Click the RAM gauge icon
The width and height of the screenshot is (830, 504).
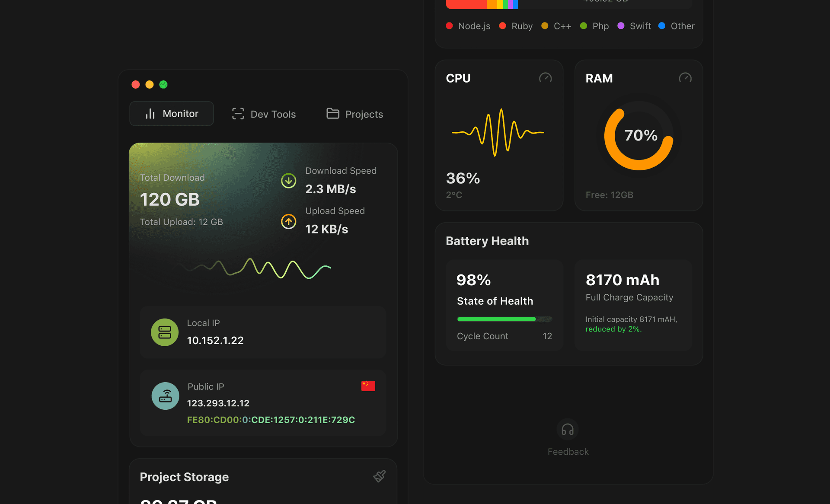click(685, 78)
